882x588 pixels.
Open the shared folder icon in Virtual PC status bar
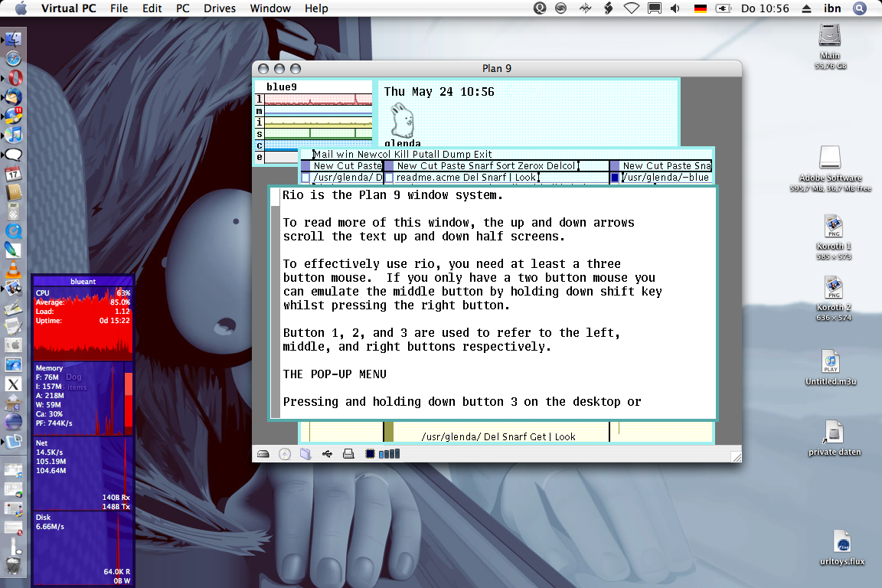point(305,453)
